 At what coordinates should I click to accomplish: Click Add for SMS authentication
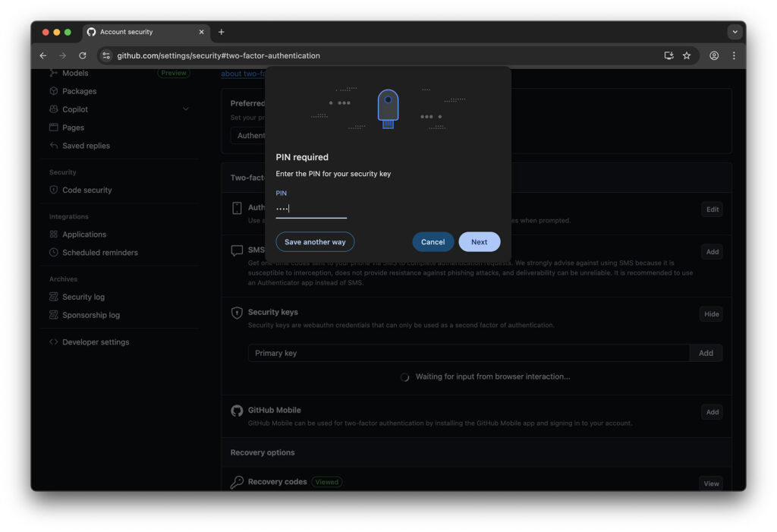[712, 252]
